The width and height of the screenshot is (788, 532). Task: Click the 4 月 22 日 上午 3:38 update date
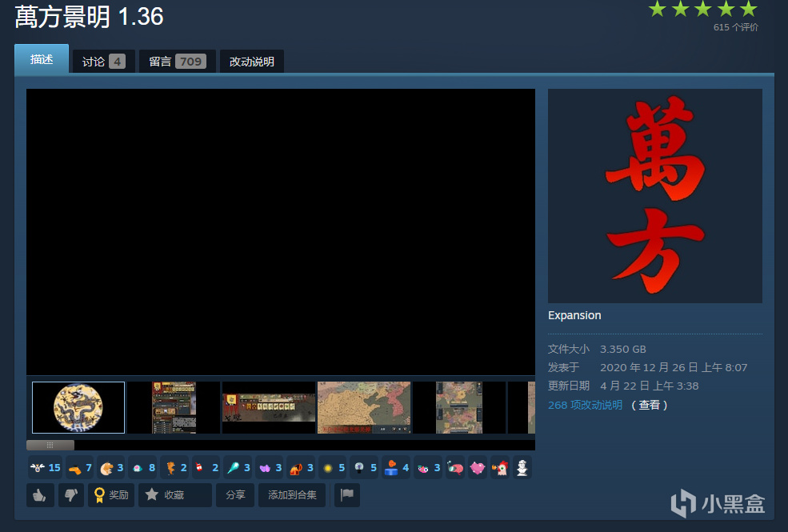tap(650, 386)
